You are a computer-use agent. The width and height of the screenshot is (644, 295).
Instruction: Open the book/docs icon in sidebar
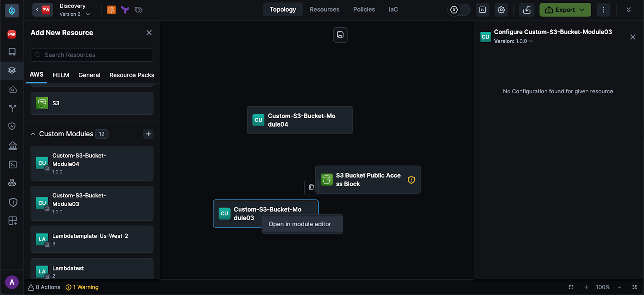click(12, 52)
